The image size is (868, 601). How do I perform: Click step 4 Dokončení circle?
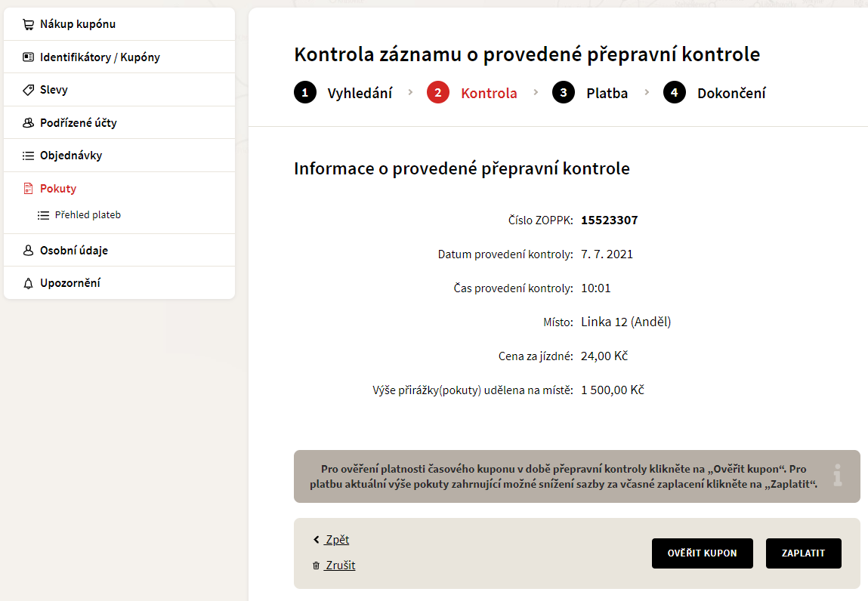[x=675, y=92]
